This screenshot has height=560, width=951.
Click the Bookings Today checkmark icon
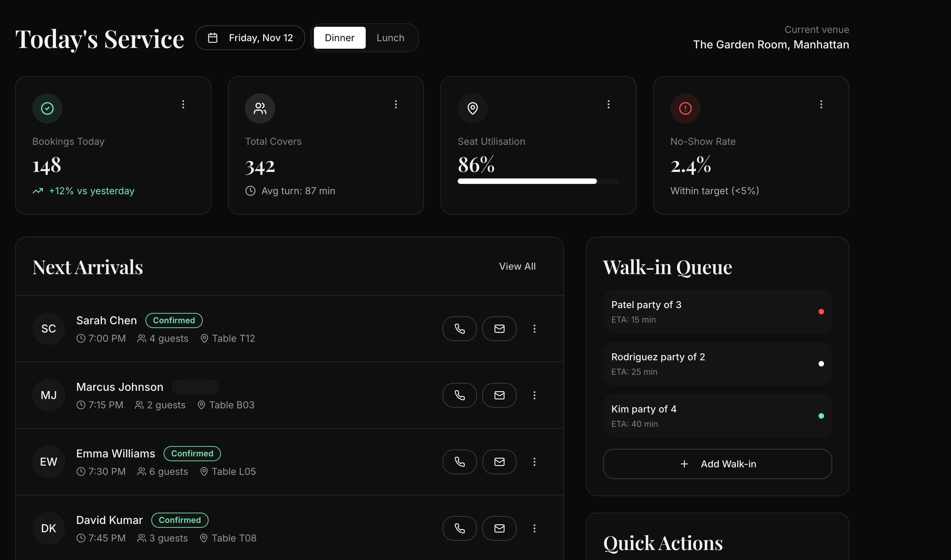coord(47,108)
